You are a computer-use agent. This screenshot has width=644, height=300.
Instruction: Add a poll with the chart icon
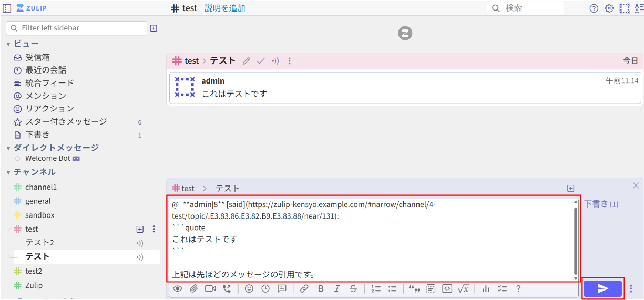pos(486,288)
